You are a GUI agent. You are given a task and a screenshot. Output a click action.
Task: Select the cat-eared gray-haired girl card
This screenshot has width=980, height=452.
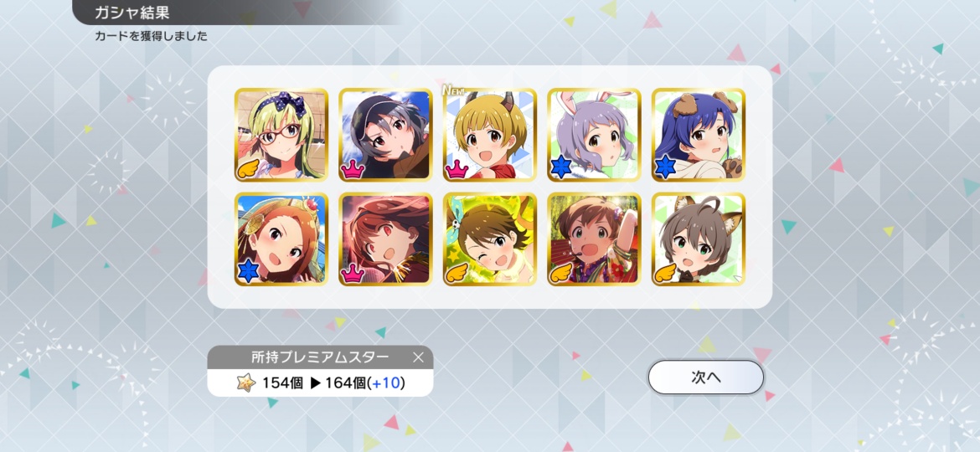point(699,239)
